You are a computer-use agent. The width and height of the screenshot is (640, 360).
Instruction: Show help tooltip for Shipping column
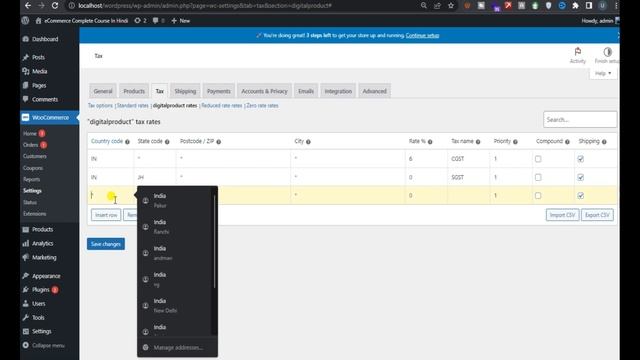pos(604,142)
